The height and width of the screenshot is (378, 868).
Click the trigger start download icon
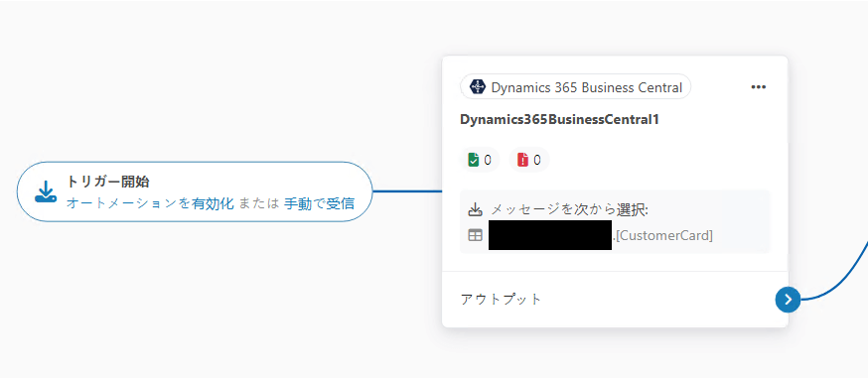pos(46,191)
